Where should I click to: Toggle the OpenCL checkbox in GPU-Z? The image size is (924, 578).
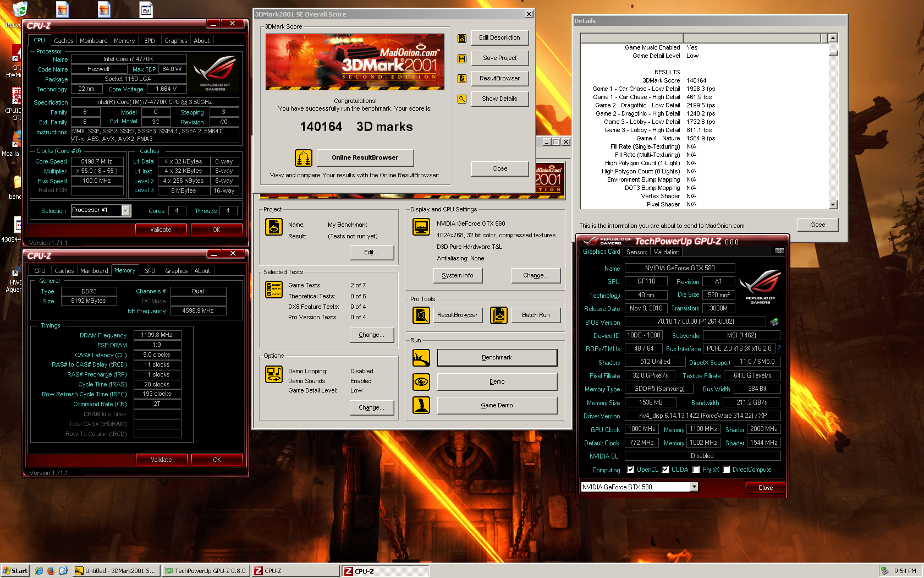[x=631, y=470]
